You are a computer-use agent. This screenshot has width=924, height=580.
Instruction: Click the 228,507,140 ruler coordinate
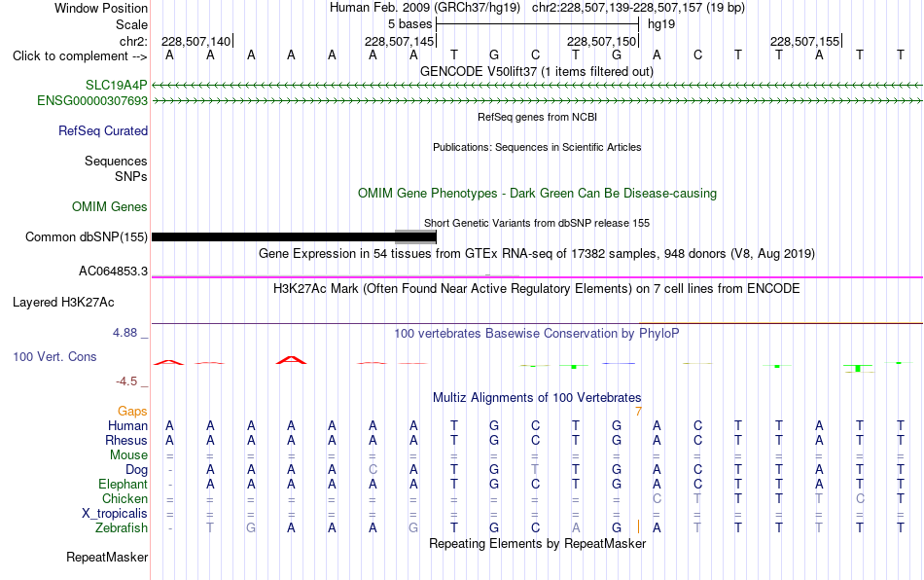click(x=195, y=41)
